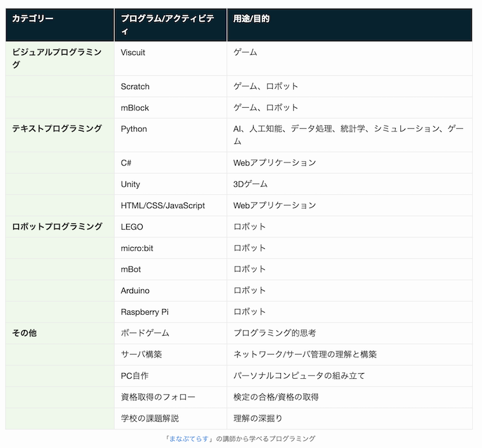Screen dimensions: 482x448
Task: Click the 資格取得のフォロー cell
Action: 171,397
